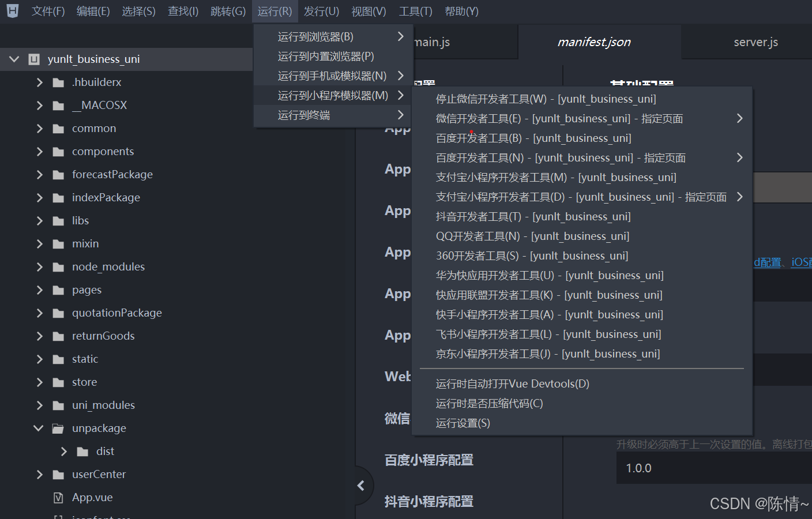This screenshot has width=812, height=519.
Task: Open the 运行到浏览器(B) submenu
Action: click(x=334, y=37)
